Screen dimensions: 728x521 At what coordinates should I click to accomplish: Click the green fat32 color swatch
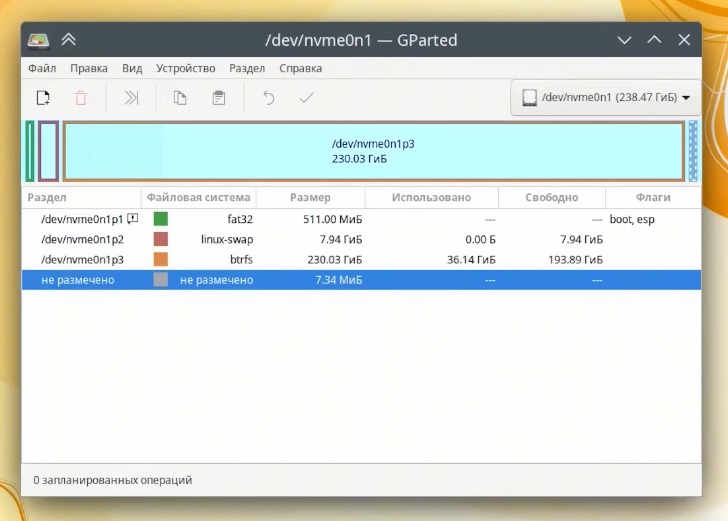[161, 219]
